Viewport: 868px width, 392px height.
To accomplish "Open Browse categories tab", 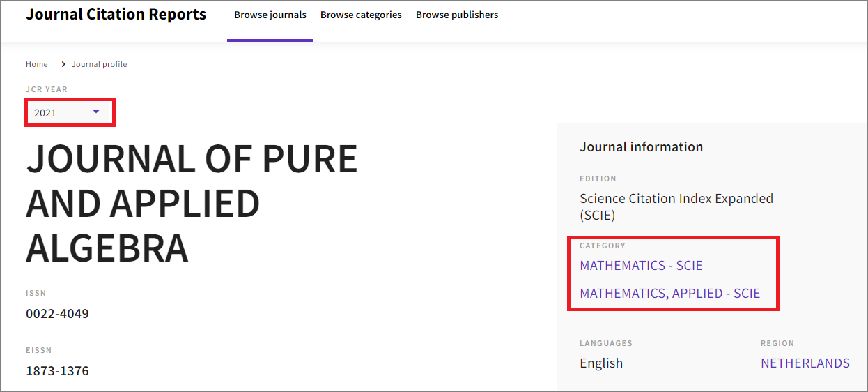I will pyautogui.click(x=361, y=15).
